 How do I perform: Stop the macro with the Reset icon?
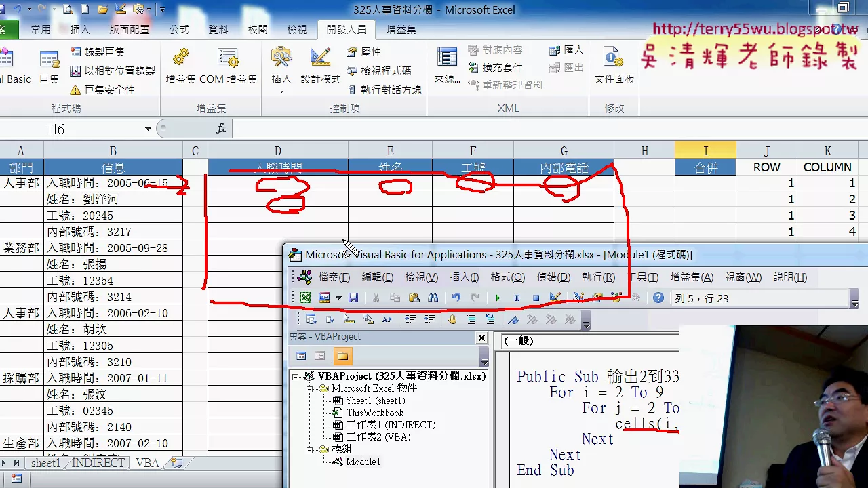[536, 298]
